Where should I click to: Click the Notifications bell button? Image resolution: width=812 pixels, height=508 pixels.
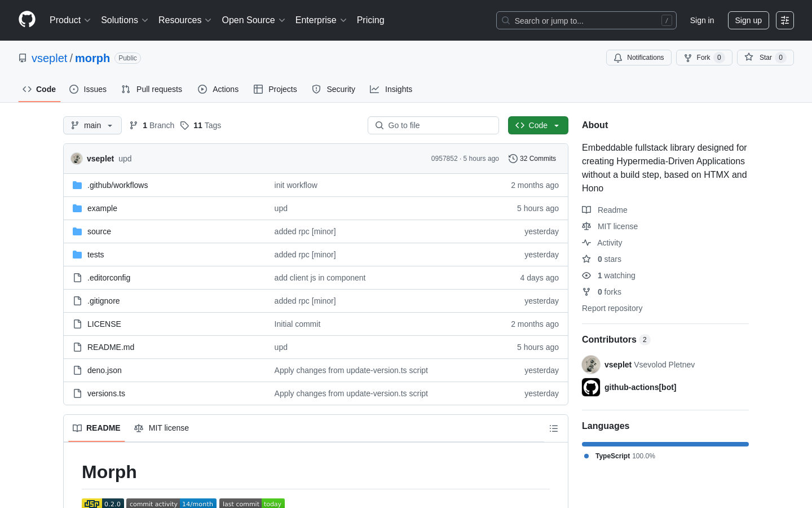pyautogui.click(x=638, y=58)
